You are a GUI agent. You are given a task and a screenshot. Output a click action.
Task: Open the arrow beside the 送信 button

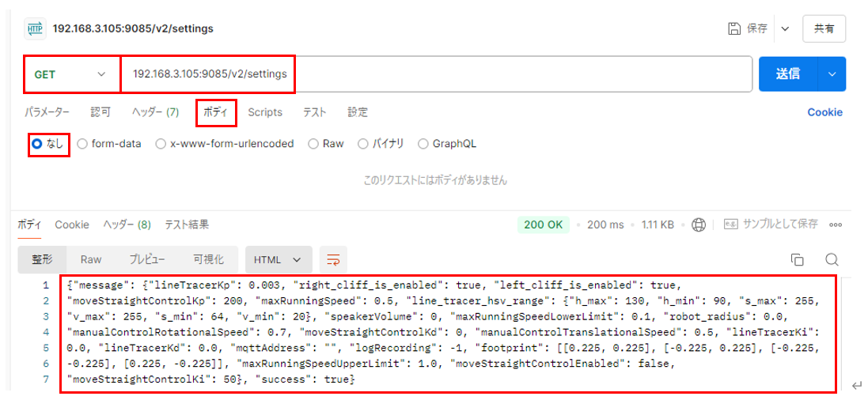click(x=832, y=74)
